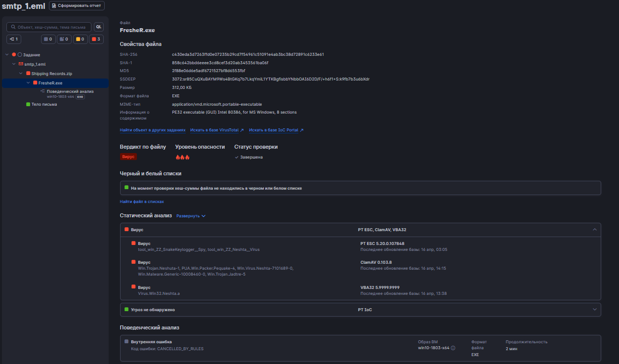The image size is (619, 364).
Task: Click the SHA-1 hash value
Action: click(220, 63)
